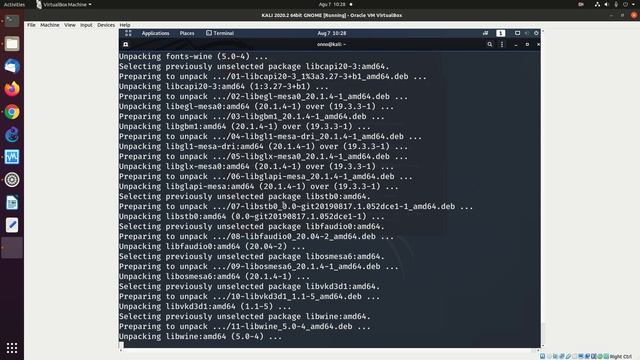Click workspace indicator 1 in Kali panel
640x360 pixels.
pyautogui.click(x=500, y=33)
